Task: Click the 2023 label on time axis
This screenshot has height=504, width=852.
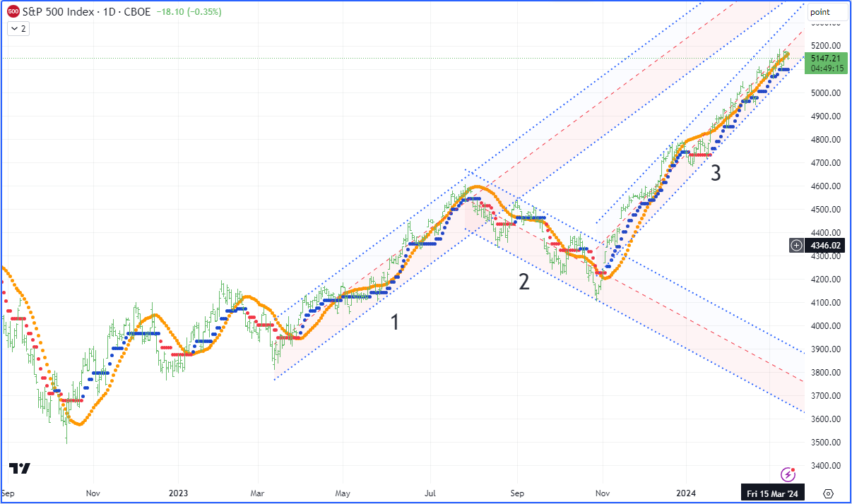Action: (x=179, y=493)
